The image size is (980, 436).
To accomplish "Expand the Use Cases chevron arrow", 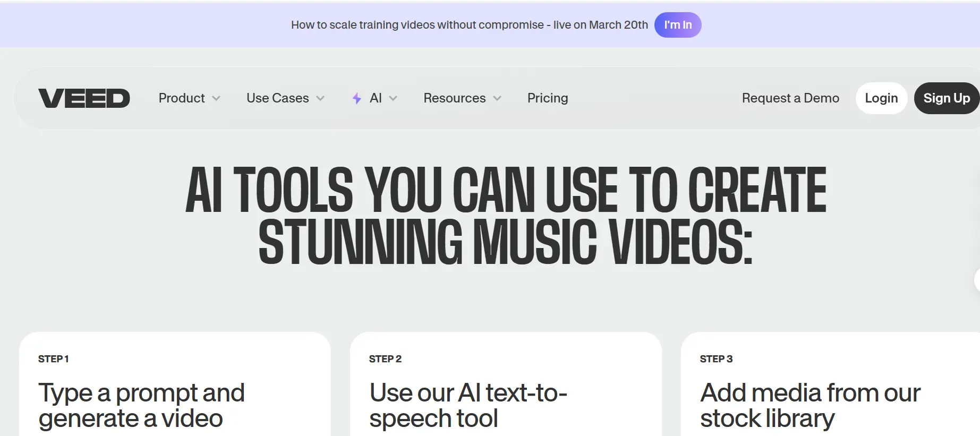I will tap(320, 98).
